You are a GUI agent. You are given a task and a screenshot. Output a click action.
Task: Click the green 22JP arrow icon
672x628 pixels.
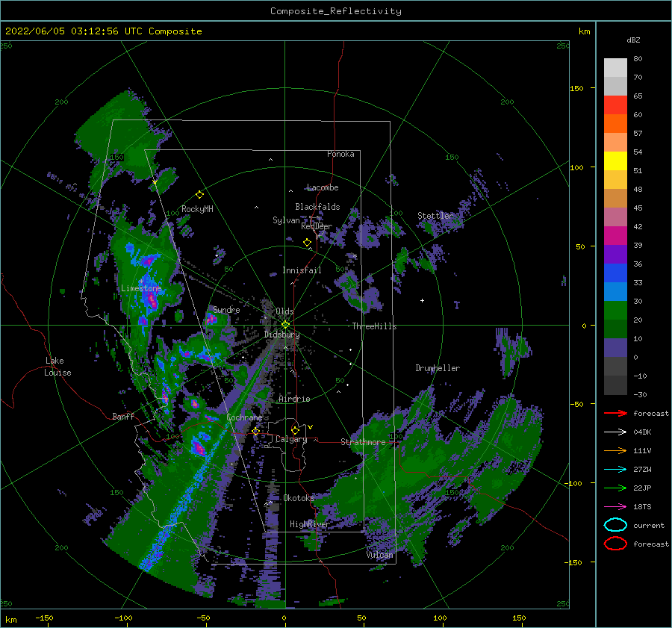tap(615, 488)
